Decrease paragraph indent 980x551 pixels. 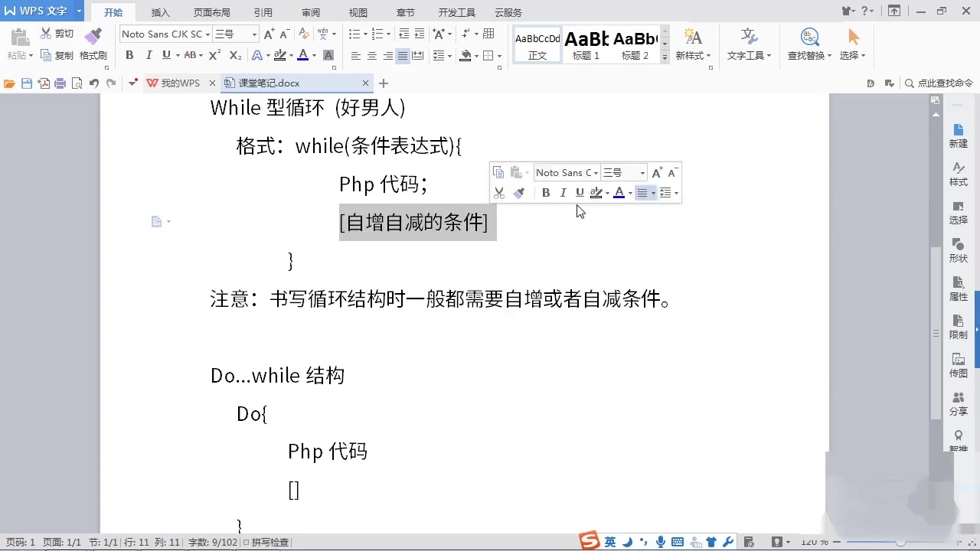403,34
